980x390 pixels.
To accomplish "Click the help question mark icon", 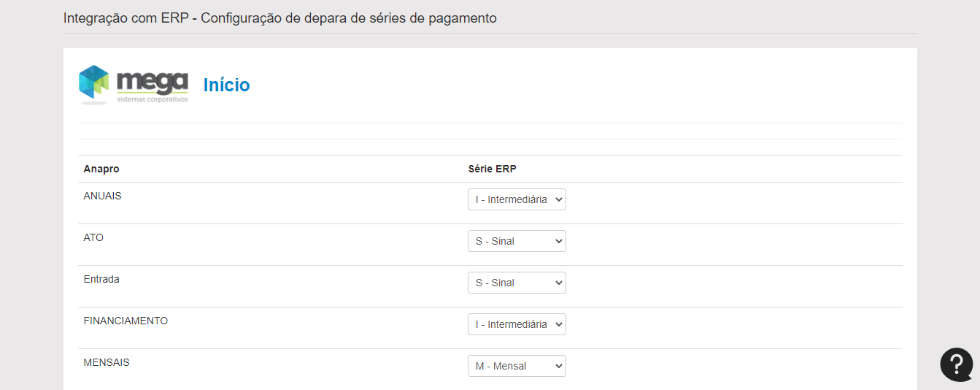I will [956, 364].
